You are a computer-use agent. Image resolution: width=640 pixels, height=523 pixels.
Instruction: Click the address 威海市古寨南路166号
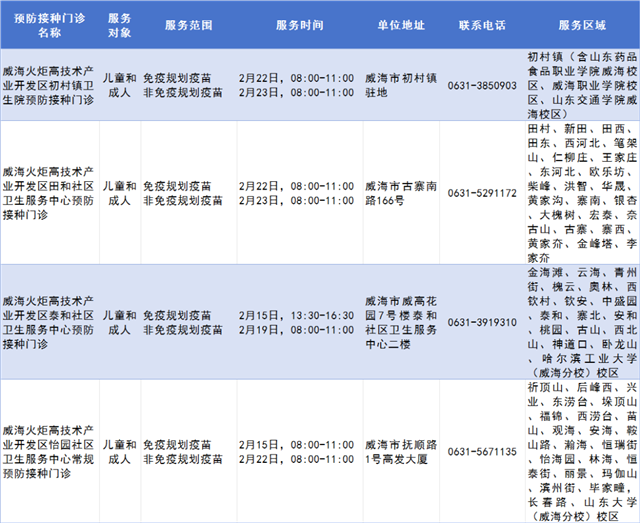397,193
